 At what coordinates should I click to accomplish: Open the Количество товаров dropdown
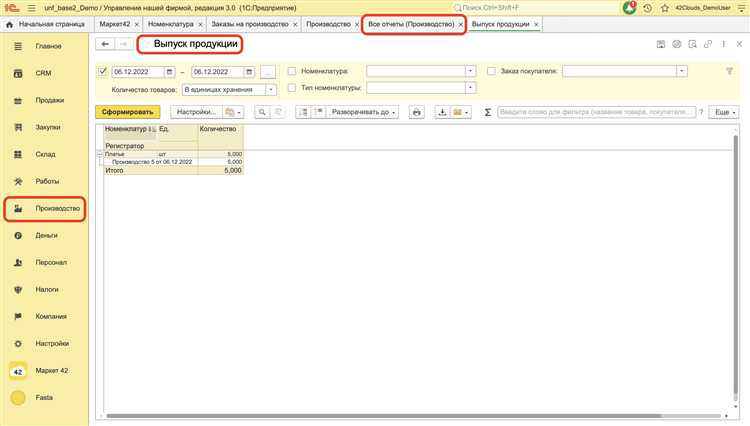pos(271,89)
